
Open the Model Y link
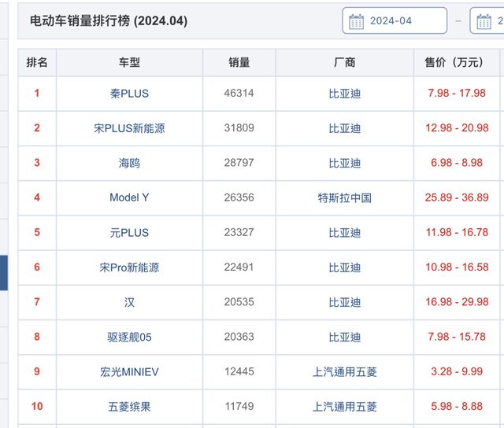(129, 197)
